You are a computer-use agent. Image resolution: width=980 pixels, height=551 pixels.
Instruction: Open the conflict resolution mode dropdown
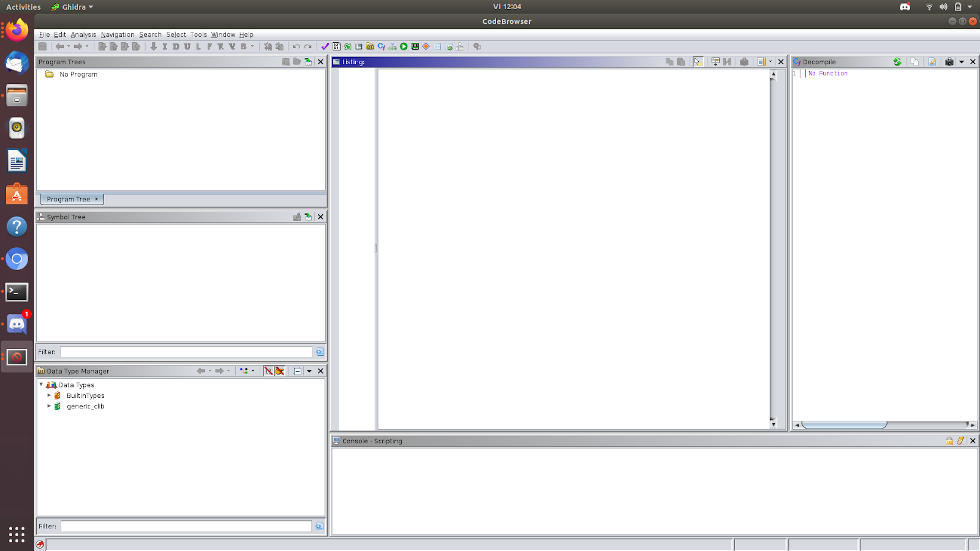click(x=253, y=371)
